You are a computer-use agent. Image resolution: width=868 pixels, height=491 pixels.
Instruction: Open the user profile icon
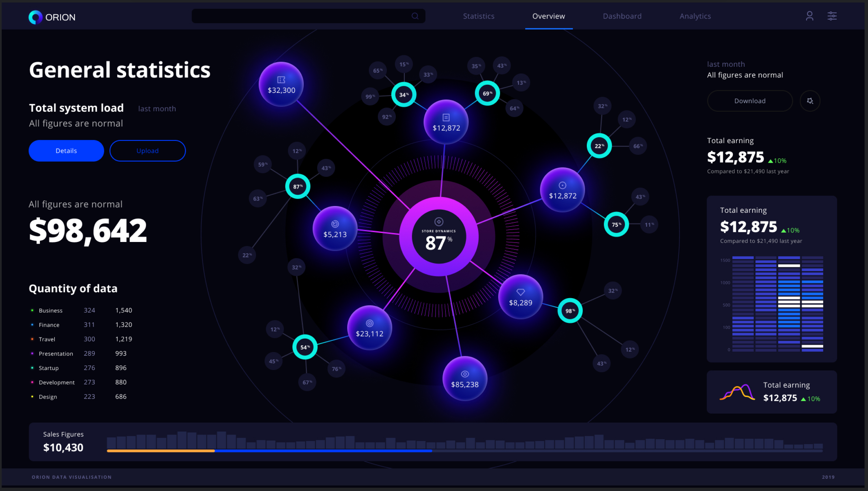809,16
